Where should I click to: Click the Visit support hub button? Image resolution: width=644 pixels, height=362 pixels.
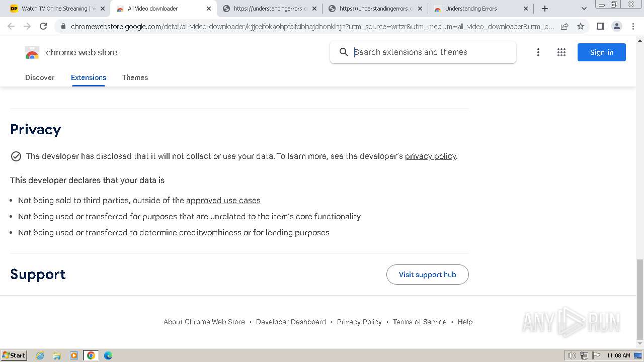pyautogui.click(x=427, y=275)
